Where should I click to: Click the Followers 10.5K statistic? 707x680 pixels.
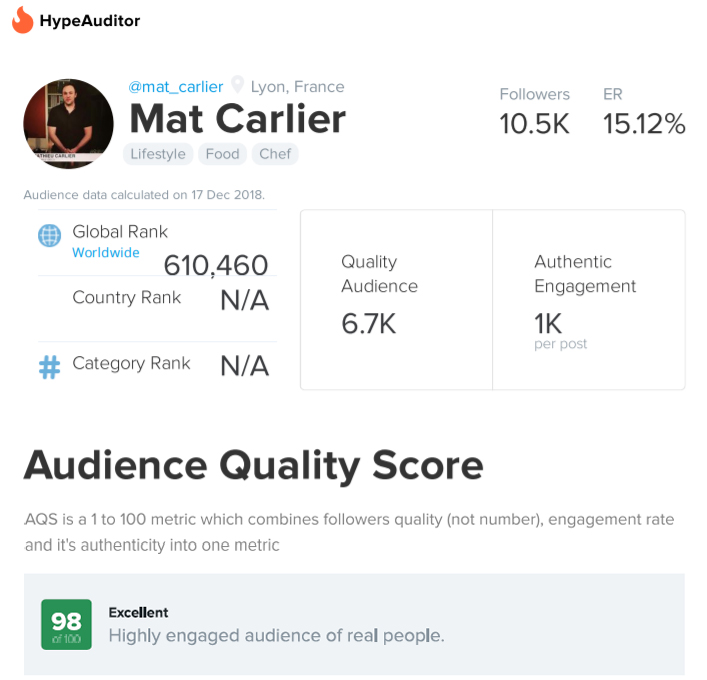tap(535, 112)
